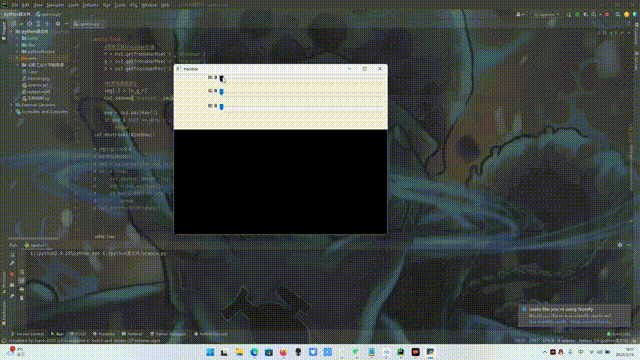
Task: Move the R trackbar slider handle
Action: tap(222, 78)
